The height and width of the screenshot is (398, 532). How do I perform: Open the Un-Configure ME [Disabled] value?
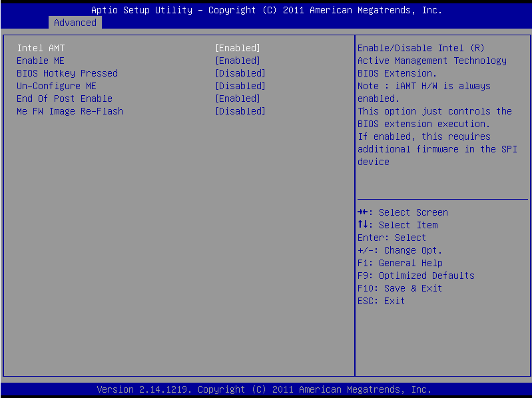pos(240,86)
